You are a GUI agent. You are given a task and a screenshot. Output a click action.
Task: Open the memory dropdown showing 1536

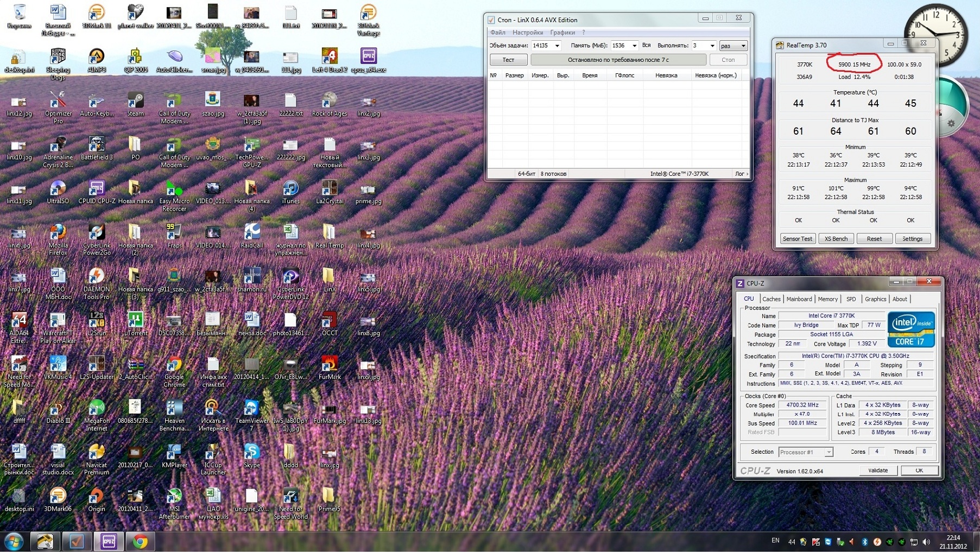click(x=634, y=46)
